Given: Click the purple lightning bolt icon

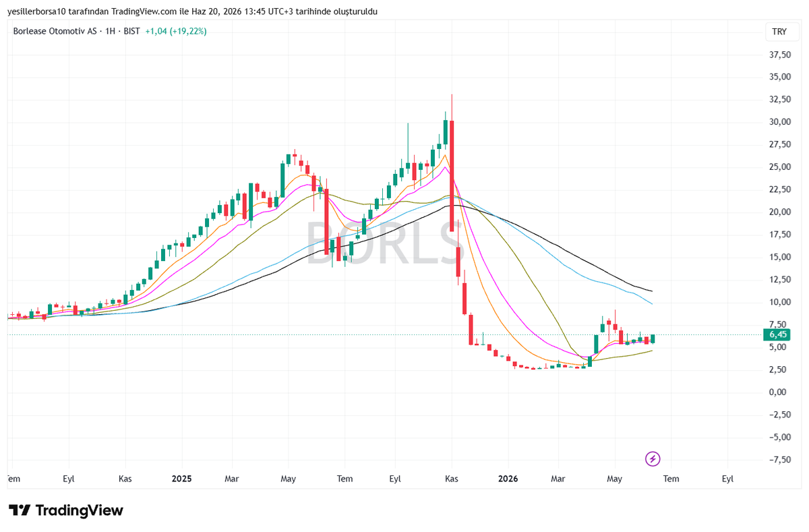Looking at the screenshot, I should (x=653, y=459).
